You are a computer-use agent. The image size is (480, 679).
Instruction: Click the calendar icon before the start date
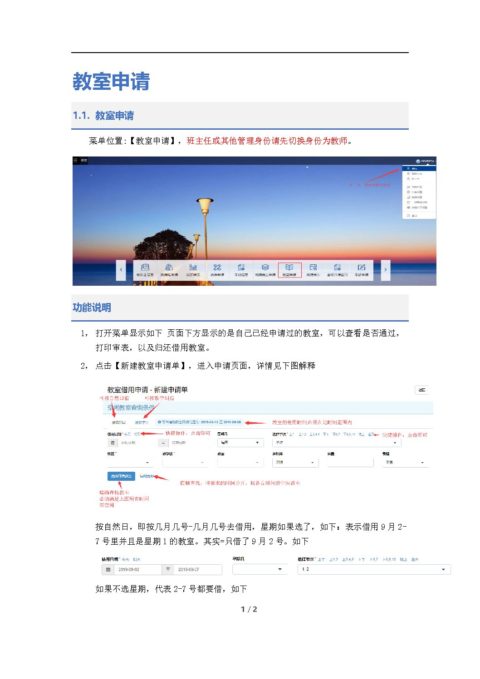(113, 443)
